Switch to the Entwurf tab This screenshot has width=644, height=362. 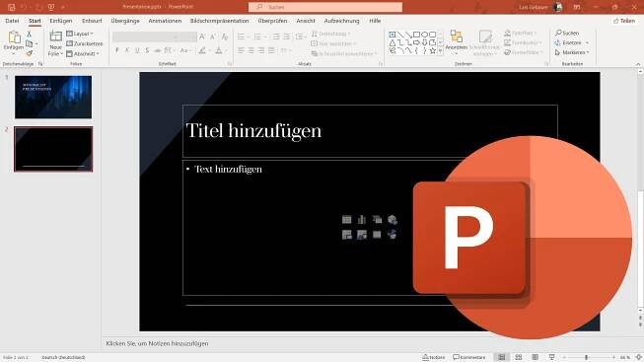click(92, 21)
